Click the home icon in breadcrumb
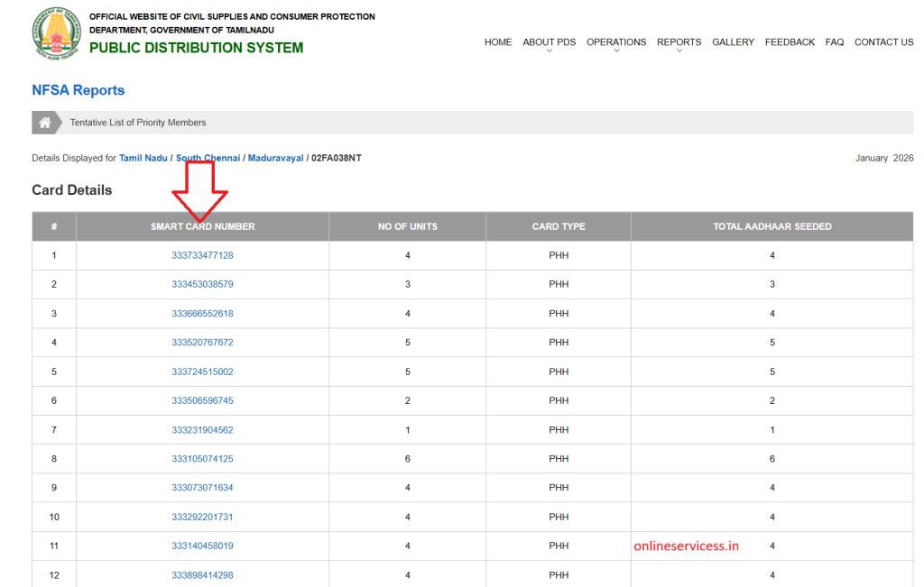Viewport: 924px width, 587px height. click(44, 123)
